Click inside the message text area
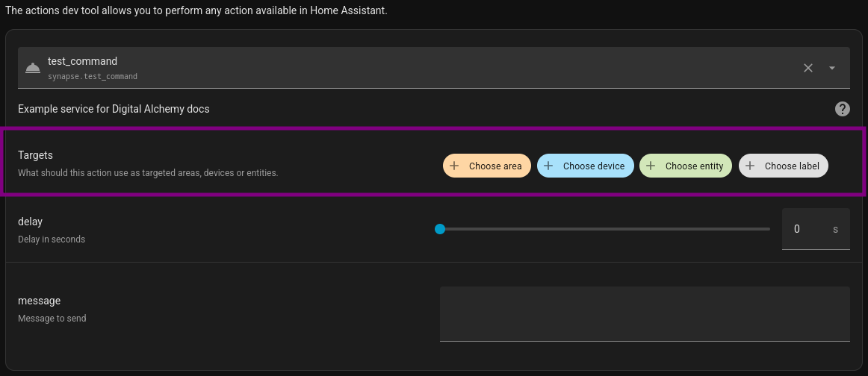Image resolution: width=868 pixels, height=376 pixels. click(x=644, y=313)
